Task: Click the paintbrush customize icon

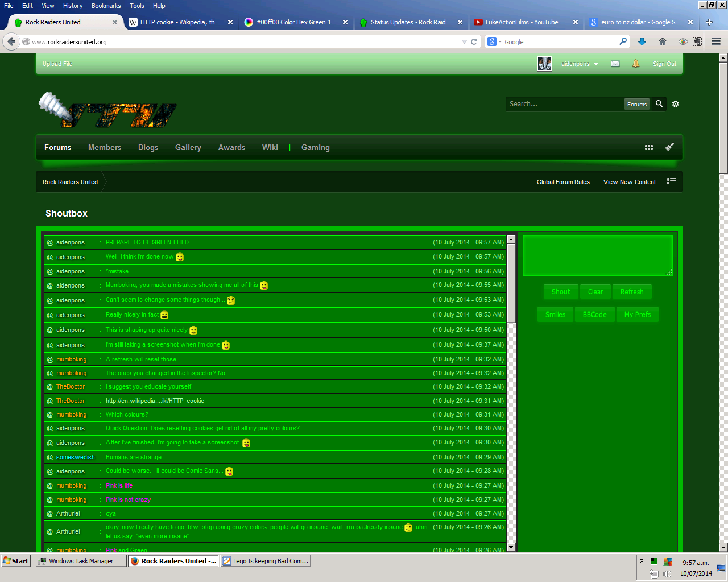Action: coord(669,147)
